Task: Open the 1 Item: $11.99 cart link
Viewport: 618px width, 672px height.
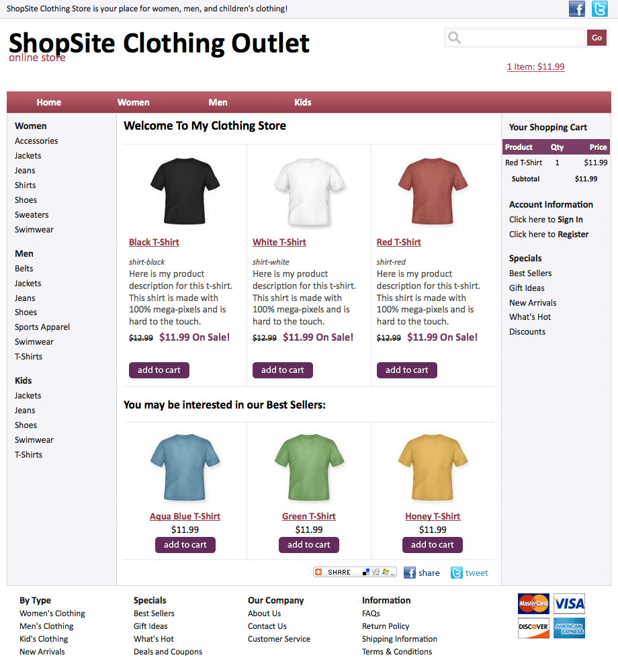Action: [x=536, y=67]
